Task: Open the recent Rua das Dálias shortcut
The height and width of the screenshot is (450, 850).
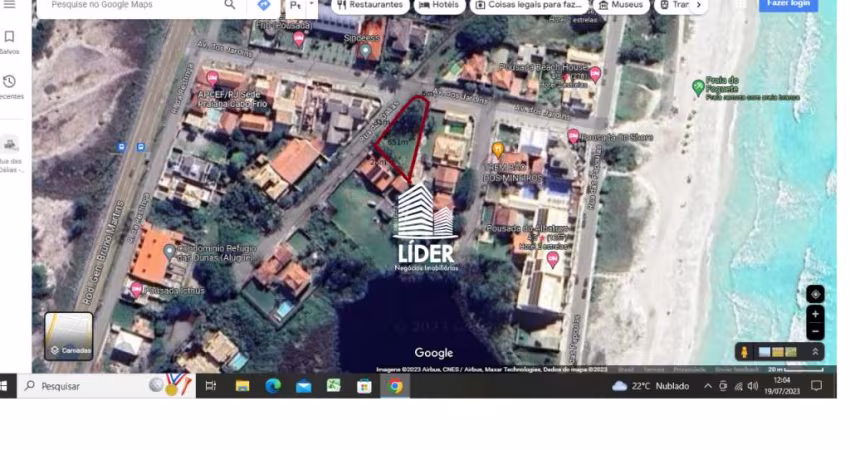Action: tap(10, 154)
